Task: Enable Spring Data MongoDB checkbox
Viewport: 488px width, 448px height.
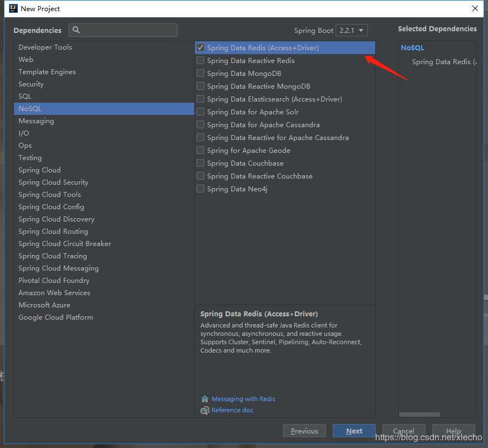Action: click(200, 73)
